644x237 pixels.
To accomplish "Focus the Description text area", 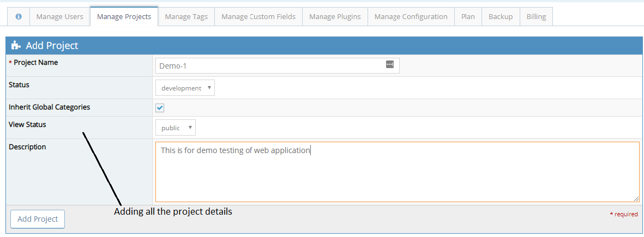I will tap(397, 174).
